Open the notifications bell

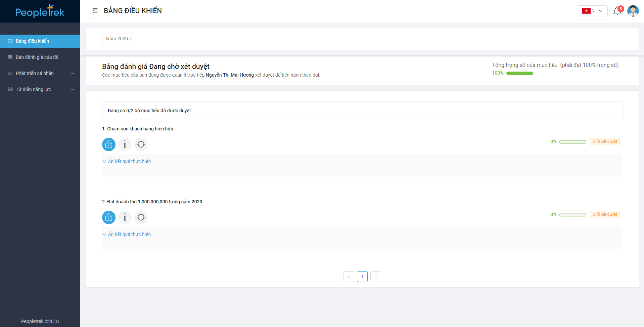point(617,11)
